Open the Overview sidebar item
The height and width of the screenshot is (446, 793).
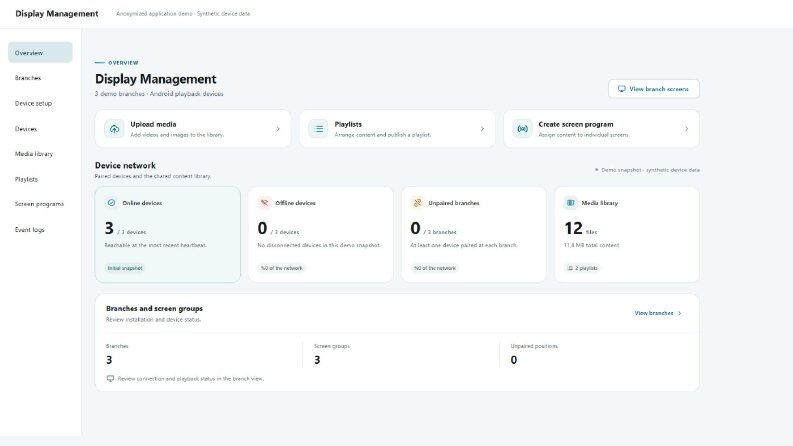coord(40,53)
